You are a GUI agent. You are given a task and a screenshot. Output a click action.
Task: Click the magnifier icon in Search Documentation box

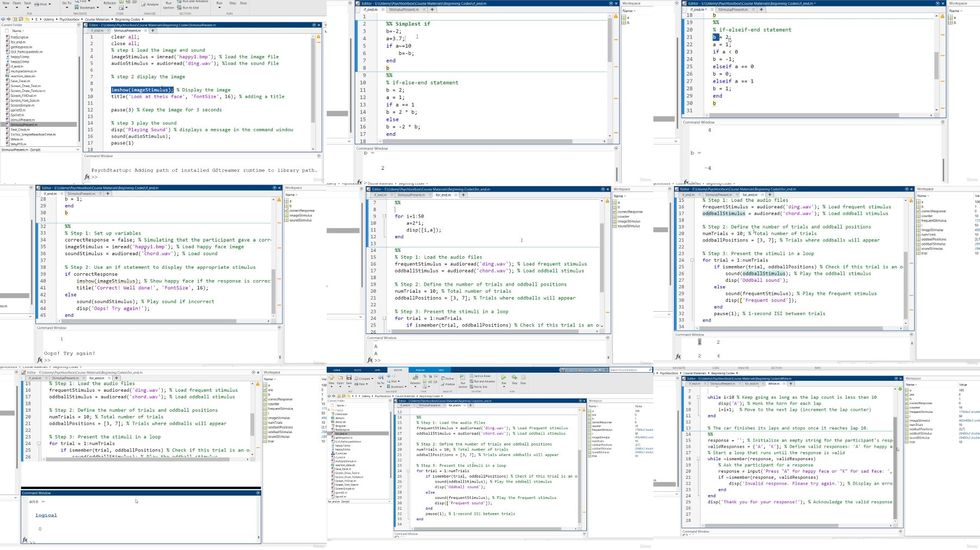click(650, 370)
